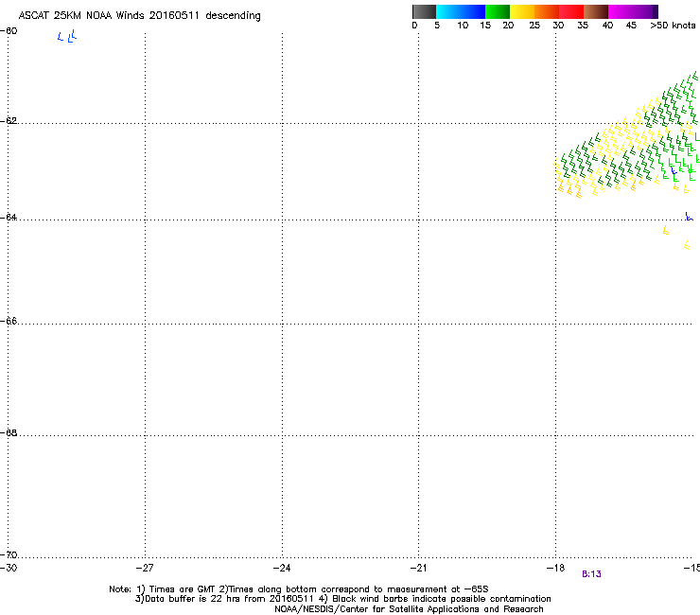Click the -68 latitude axis label
Screen dimensions: 700x615
click(9, 432)
